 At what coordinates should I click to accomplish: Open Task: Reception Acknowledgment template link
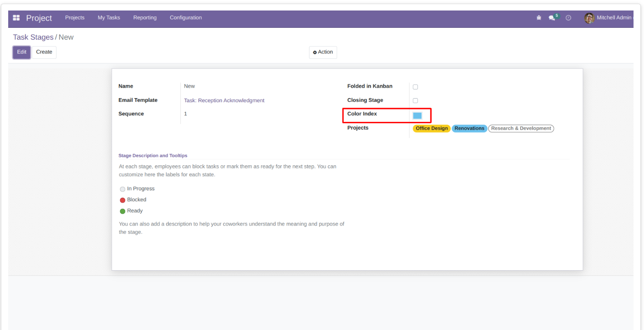pyautogui.click(x=224, y=100)
